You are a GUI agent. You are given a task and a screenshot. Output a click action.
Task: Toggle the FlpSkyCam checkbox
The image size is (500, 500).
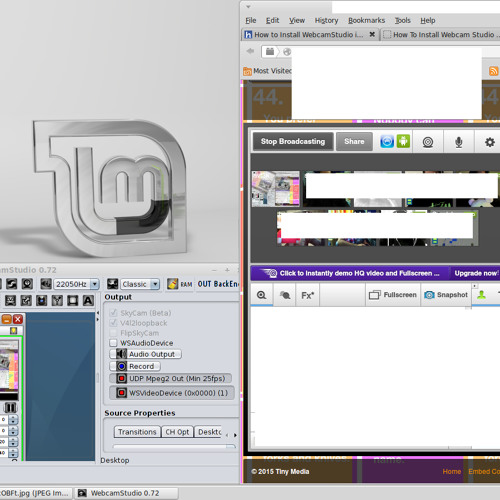(113, 333)
